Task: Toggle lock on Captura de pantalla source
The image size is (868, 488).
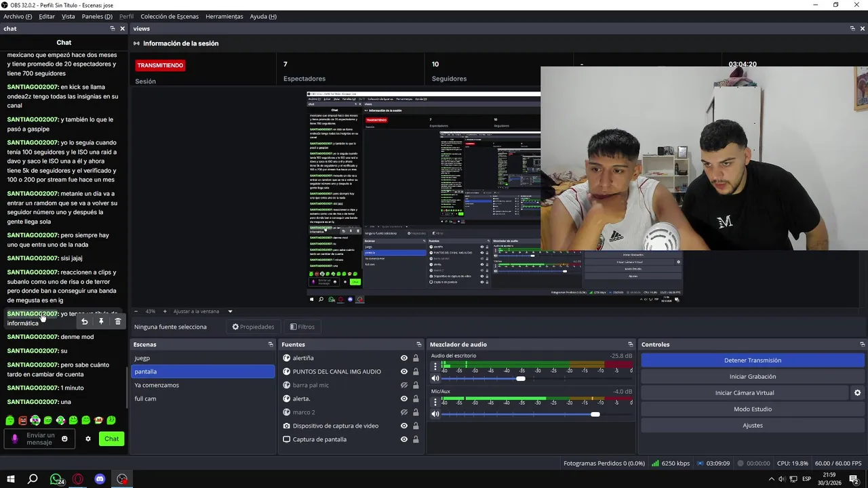Action: point(416,439)
